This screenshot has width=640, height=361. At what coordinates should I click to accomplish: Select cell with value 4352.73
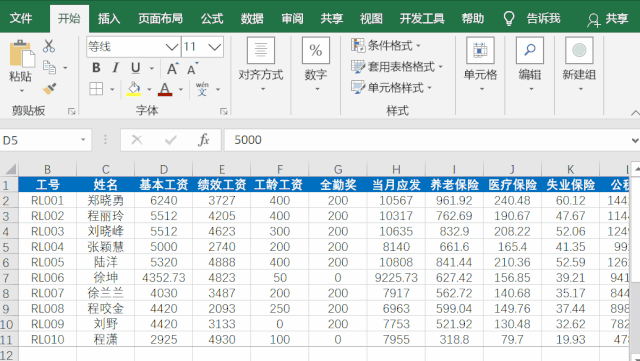pyautogui.click(x=164, y=278)
